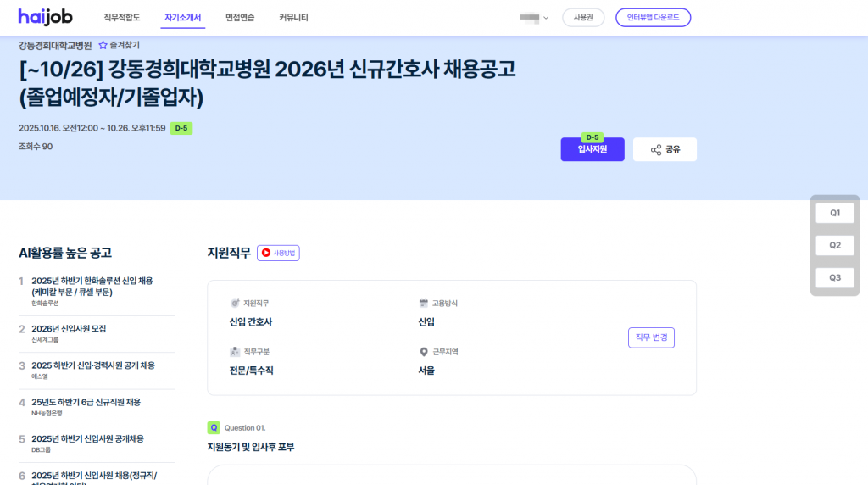868x485 pixels.
Task: Toggle the 즐겨찾기 star favorite
Action: pos(103,45)
